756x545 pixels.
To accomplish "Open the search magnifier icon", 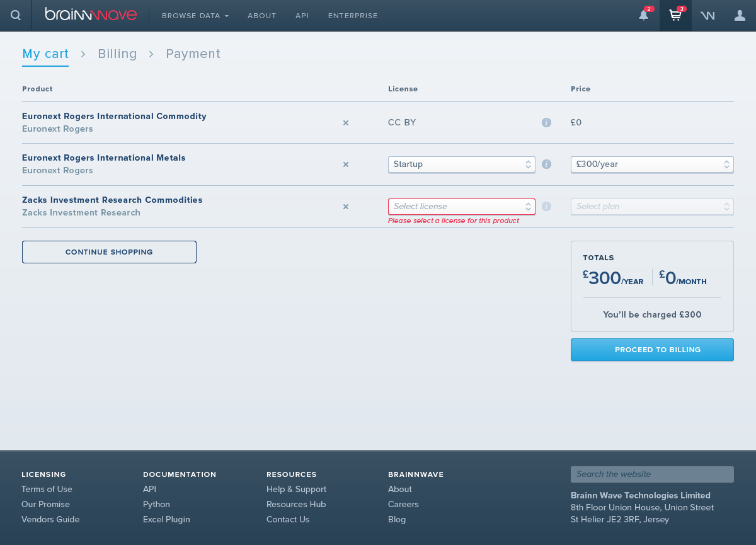I will [x=16, y=15].
